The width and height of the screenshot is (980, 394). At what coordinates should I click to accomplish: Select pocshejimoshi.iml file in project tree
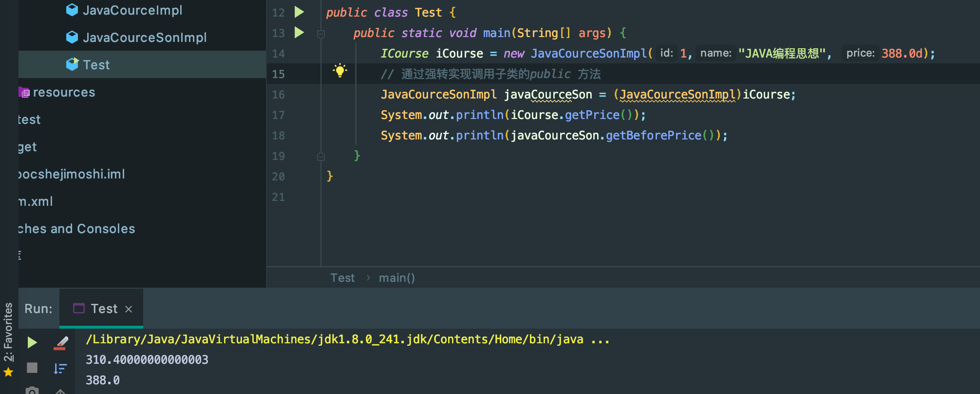tap(72, 174)
